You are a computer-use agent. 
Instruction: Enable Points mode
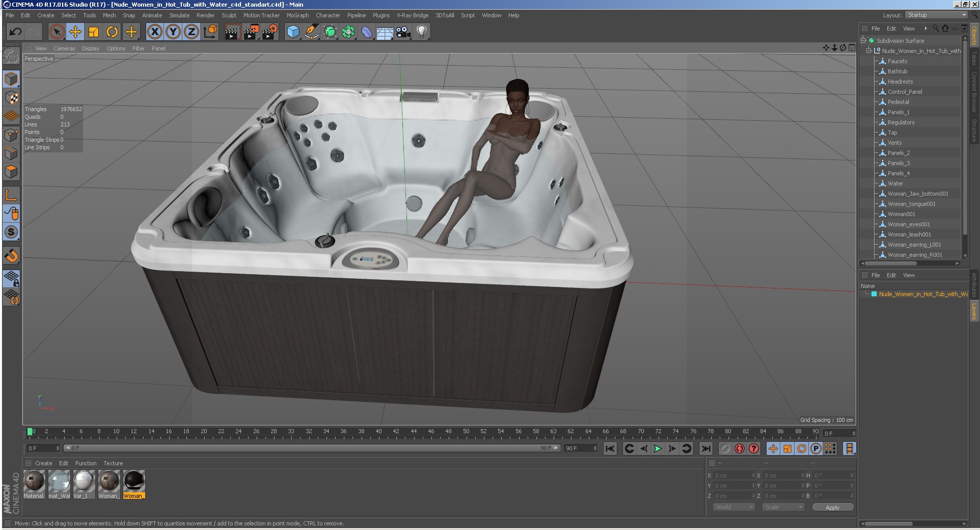[11, 135]
